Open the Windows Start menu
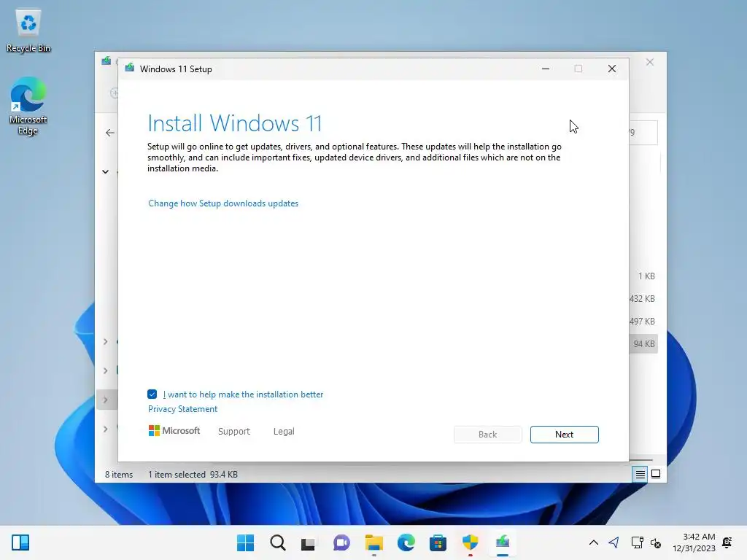Screen dimensions: 747x560 (245, 542)
